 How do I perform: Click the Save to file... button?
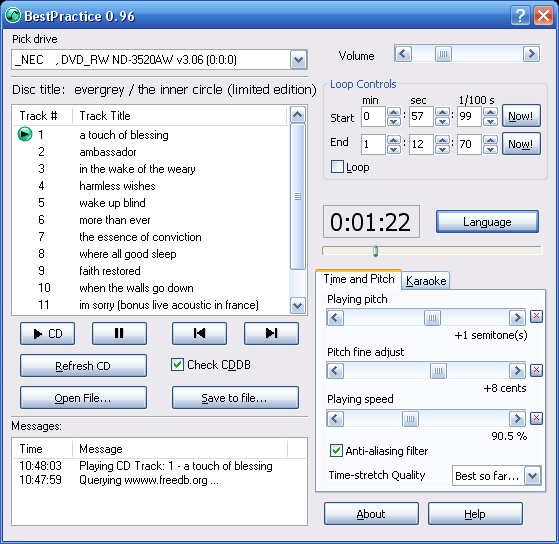[x=235, y=397]
